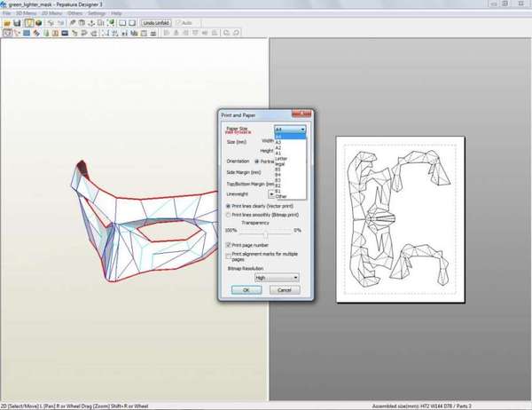Open the 3D Menu
The width and height of the screenshot is (532, 410).
click(x=26, y=13)
